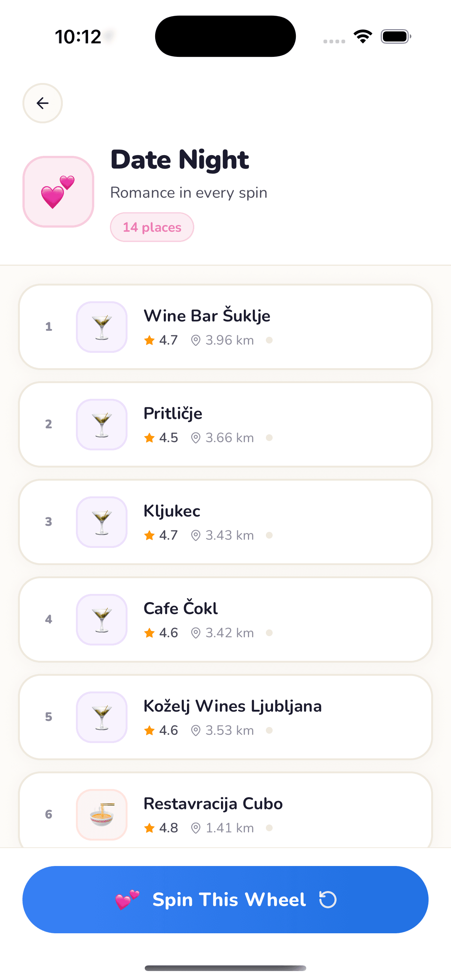Open the Cafe Čokl place card
Screen dimensions: 451x980
(x=225, y=620)
